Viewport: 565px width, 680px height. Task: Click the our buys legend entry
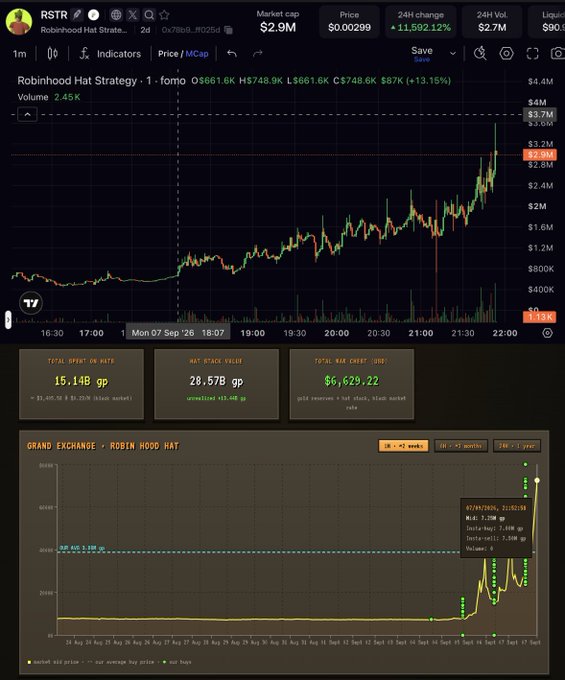[177, 662]
